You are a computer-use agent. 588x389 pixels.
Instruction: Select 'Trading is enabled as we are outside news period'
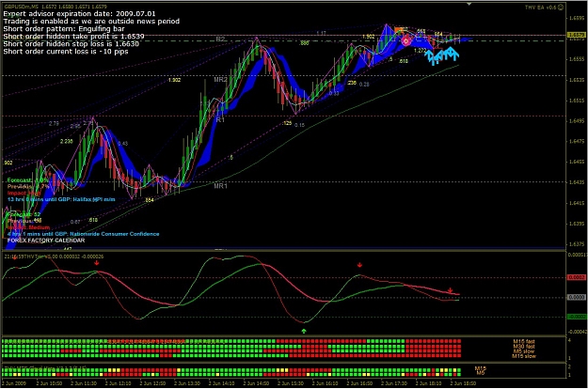tap(91, 22)
